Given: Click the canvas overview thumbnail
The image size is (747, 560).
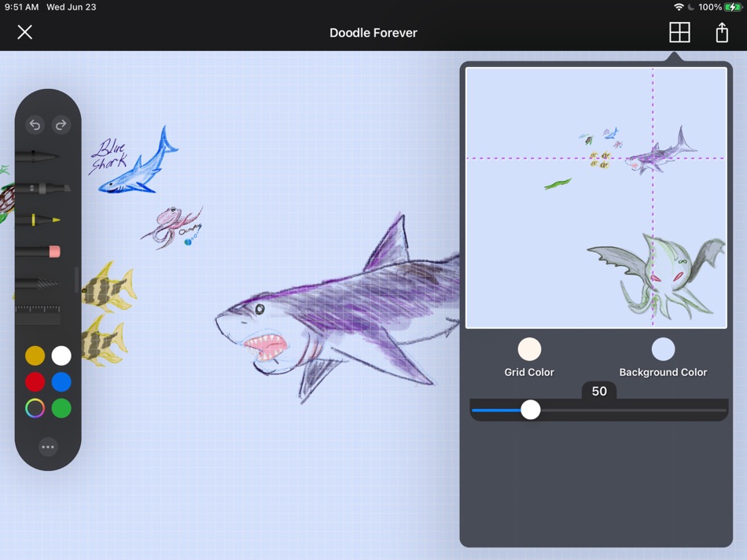Looking at the screenshot, I should [x=596, y=197].
